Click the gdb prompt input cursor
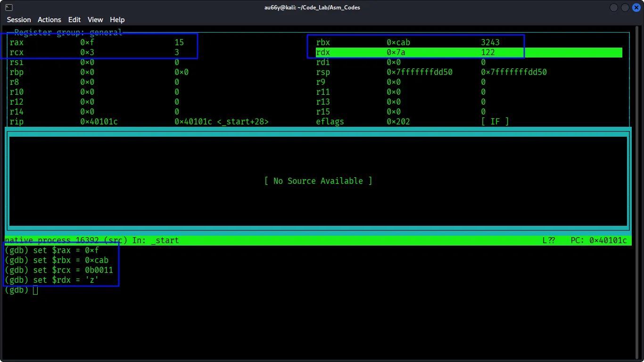 click(35, 290)
